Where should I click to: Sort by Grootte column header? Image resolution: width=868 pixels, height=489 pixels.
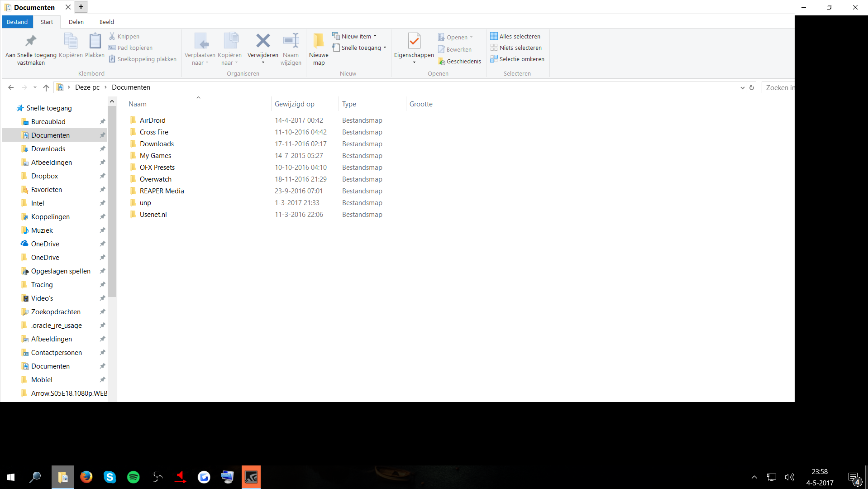pos(428,104)
